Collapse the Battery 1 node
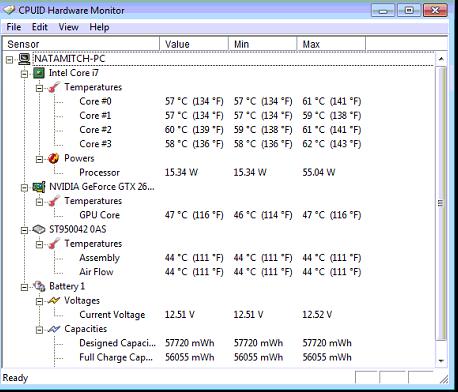The height and width of the screenshot is (392, 458). [x=24, y=287]
